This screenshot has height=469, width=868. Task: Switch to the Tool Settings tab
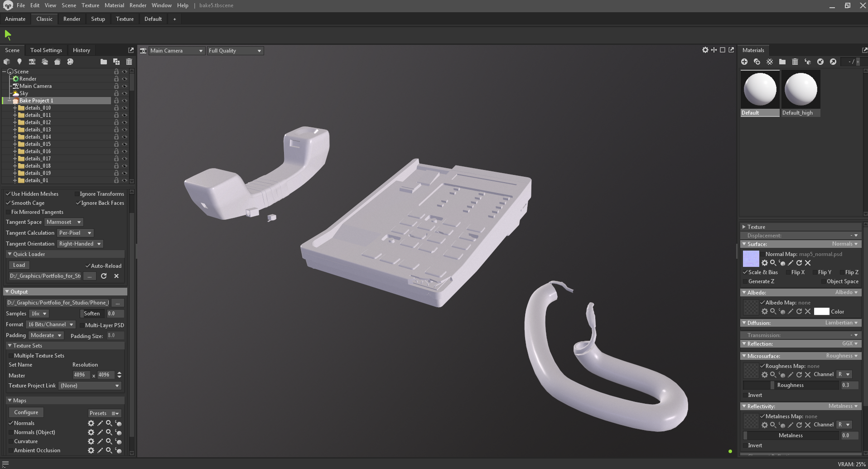coord(46,50)
